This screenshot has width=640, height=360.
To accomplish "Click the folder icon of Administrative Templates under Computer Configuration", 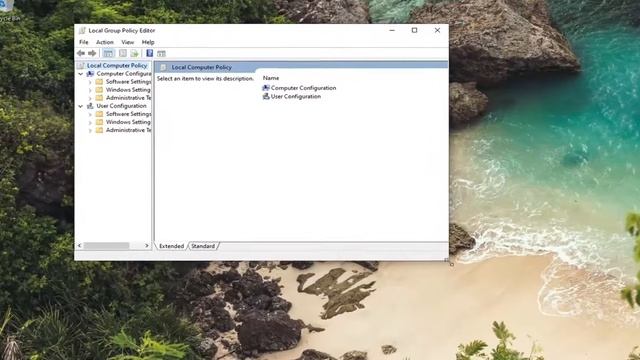I will 99,98.
